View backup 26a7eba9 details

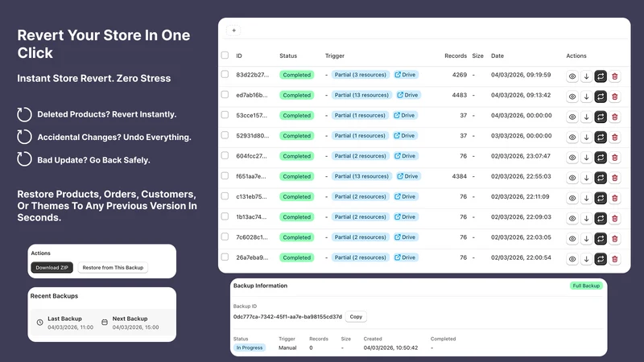(572, 259)
